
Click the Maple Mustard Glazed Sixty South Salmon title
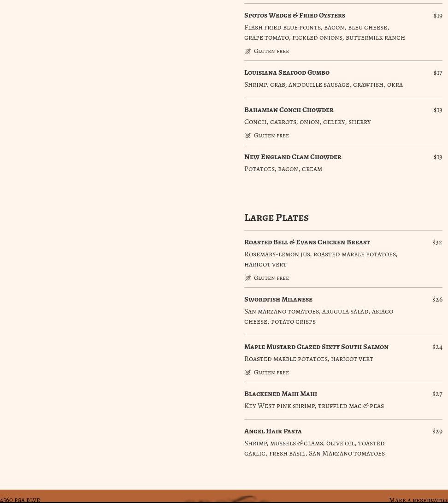click(316, 347)
